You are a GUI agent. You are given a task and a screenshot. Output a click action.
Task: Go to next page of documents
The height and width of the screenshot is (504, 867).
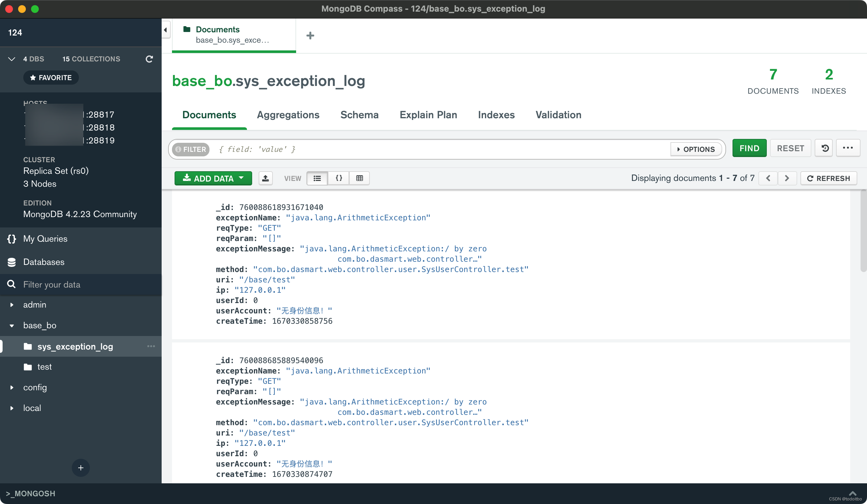click(x=787, y=178)
